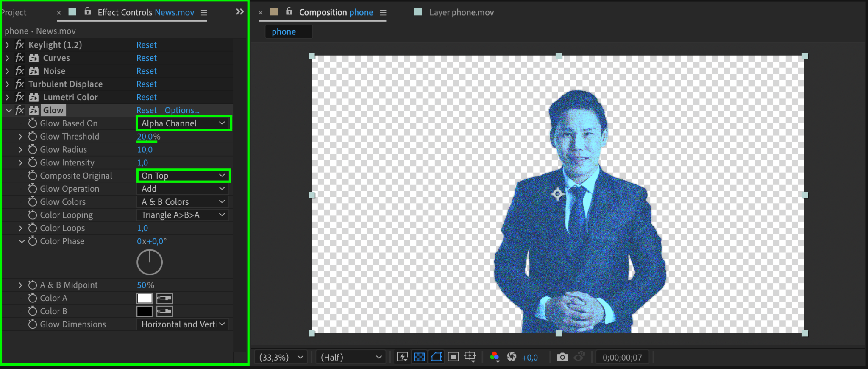Image resolution: width=868 pixels, height=369 pixels.
Task: Toggle the transparency grid button
Action: (x=419, y=357)
